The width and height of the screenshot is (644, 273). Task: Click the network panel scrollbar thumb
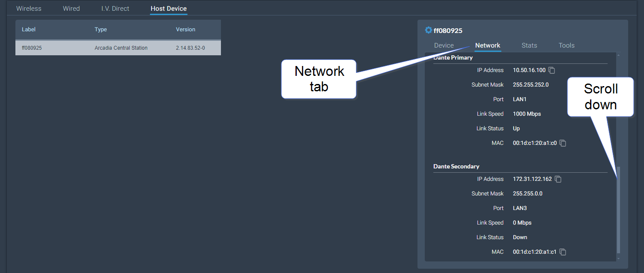coord(618,210)
